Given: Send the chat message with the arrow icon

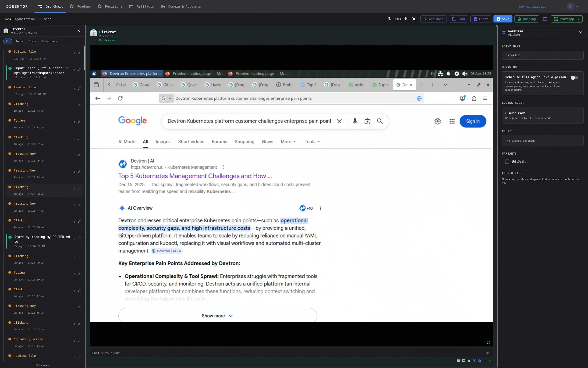Looking at the screenshot, I should [x=488, y=353].
